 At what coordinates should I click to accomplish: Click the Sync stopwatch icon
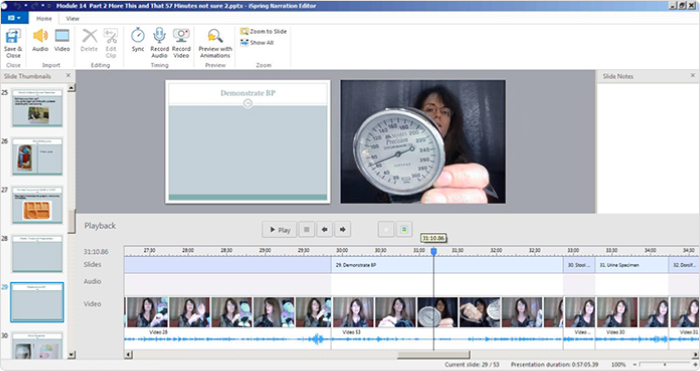[x=138, y=40]
